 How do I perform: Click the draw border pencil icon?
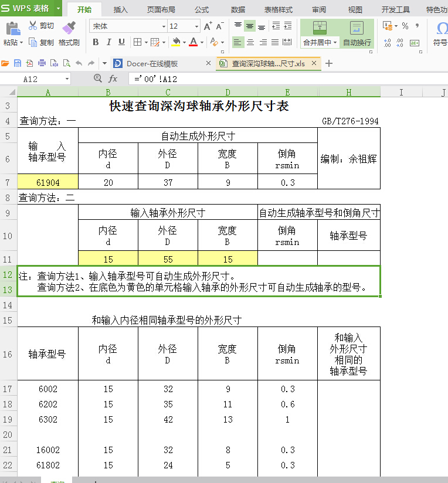click(x=155, y=42)
